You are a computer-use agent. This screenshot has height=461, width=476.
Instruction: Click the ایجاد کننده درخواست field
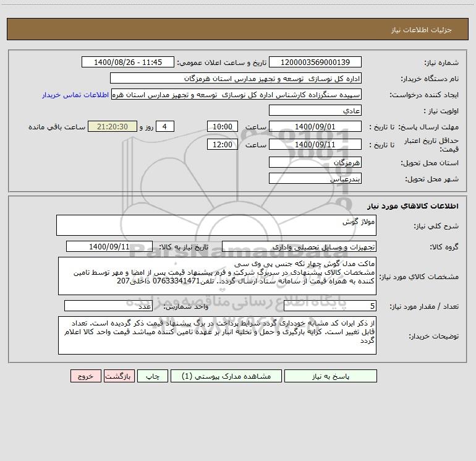click(x=237, y=94)
